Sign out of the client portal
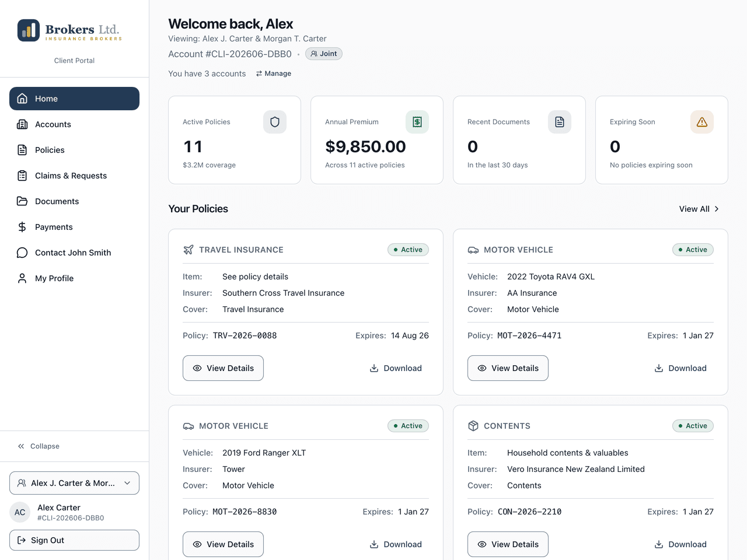The image size is (747, 560). (x=74, y=540)
